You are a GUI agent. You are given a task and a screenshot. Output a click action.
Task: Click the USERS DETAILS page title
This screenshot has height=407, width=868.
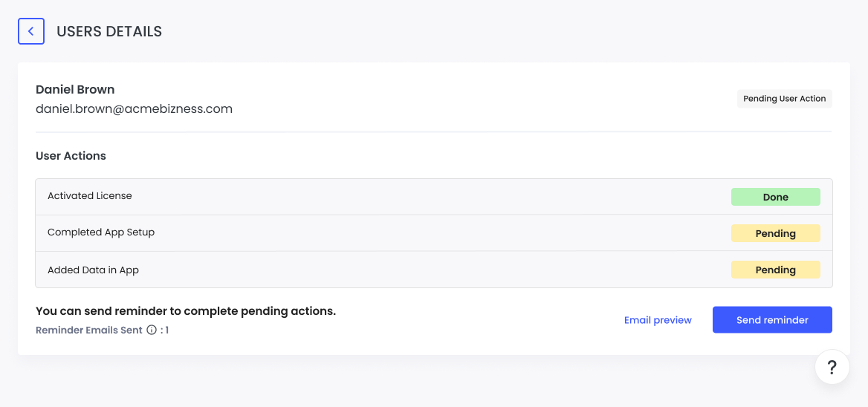pos(109,32)
